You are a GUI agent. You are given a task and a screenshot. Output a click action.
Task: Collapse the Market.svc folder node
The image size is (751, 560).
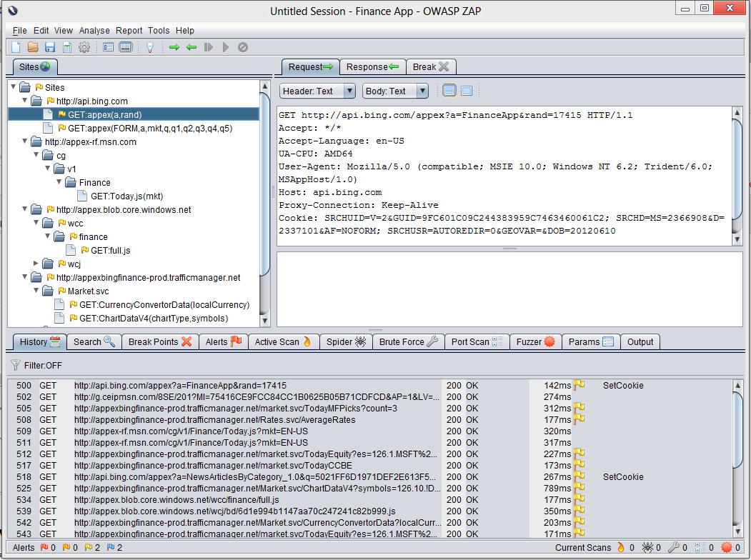(x=36, y=291)
